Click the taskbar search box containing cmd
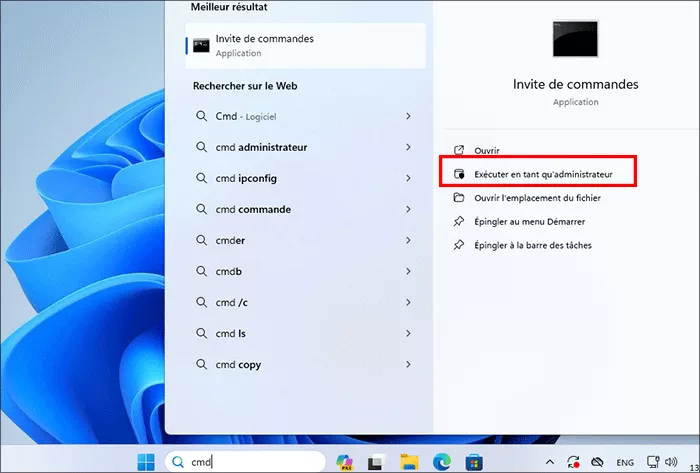Image resolution: width=700 pixels, height=473 pixels. [245, 461]
